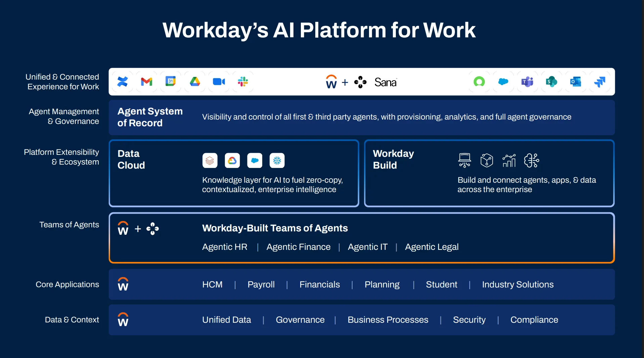
Task: Select the Sana four-dot symbol in the top bar
Action: click(360, 82)
